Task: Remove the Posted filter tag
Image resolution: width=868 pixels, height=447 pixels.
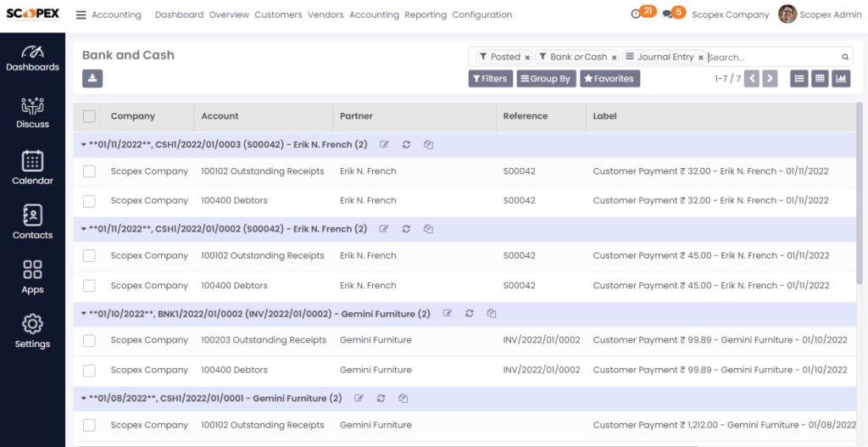Action: click(x=527, y=58)
